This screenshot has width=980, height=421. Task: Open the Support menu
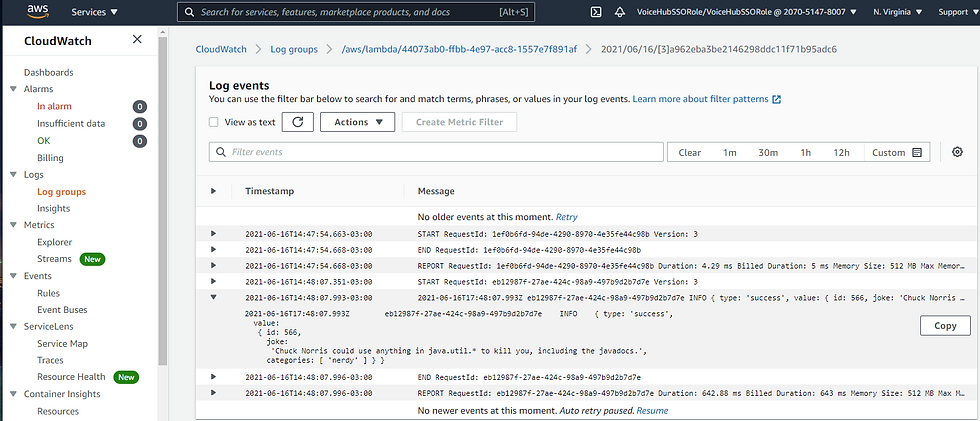[959, 12]
